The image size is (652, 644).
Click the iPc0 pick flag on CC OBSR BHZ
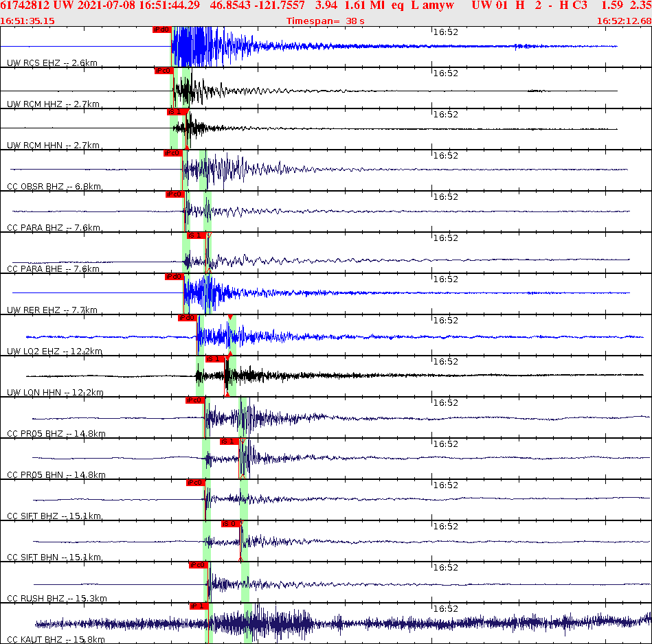tap(174, 152)
